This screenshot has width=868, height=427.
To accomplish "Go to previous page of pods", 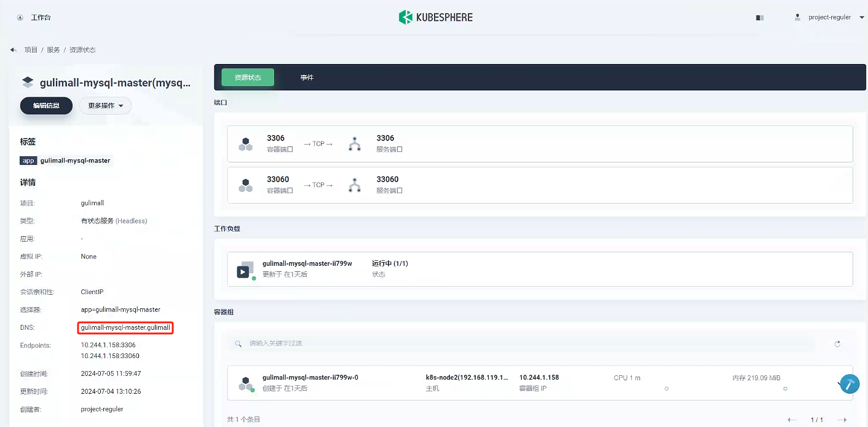I will (793, 420).
